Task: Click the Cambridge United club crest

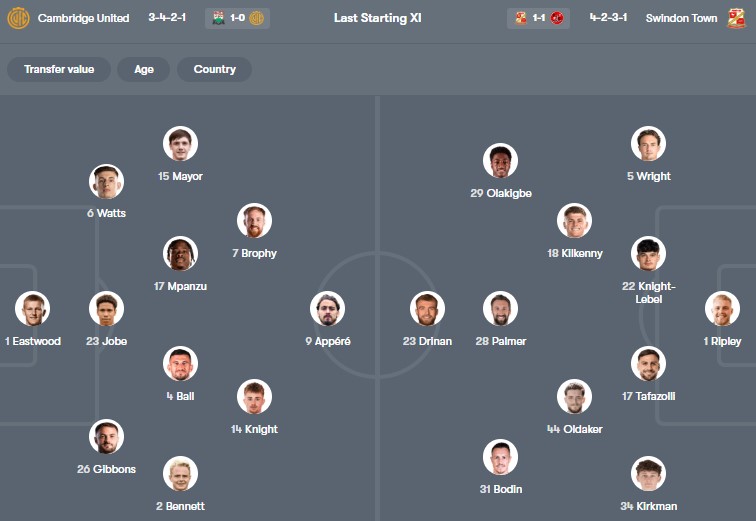Action: pos(18,18)
